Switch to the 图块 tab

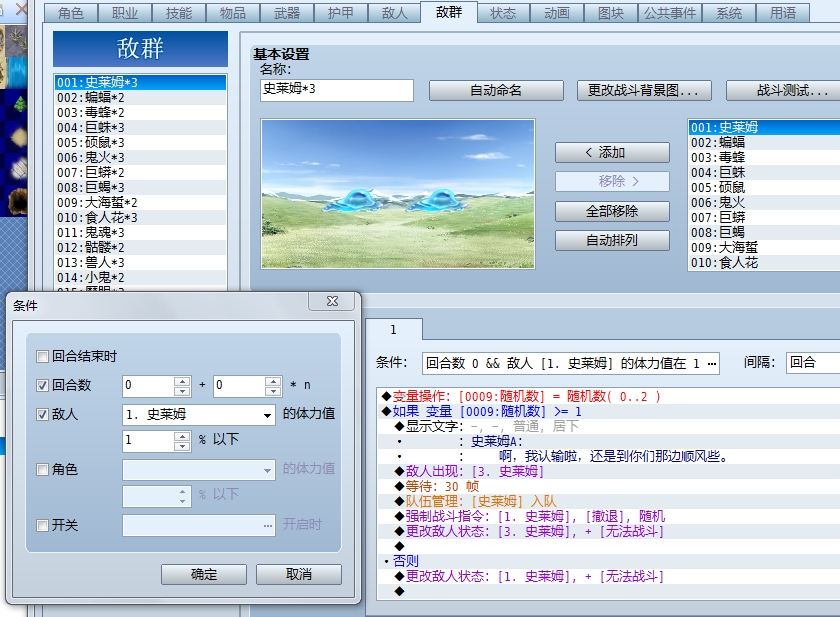coord(611,13)
